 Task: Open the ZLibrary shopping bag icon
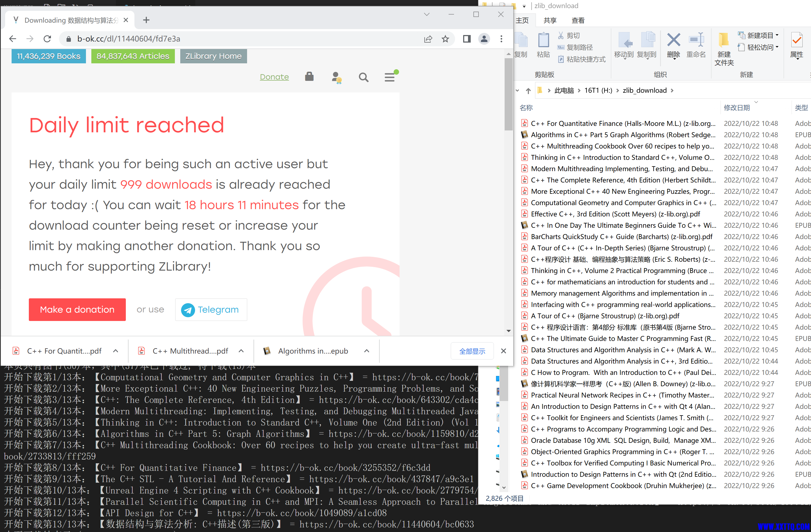click(309, 76)
